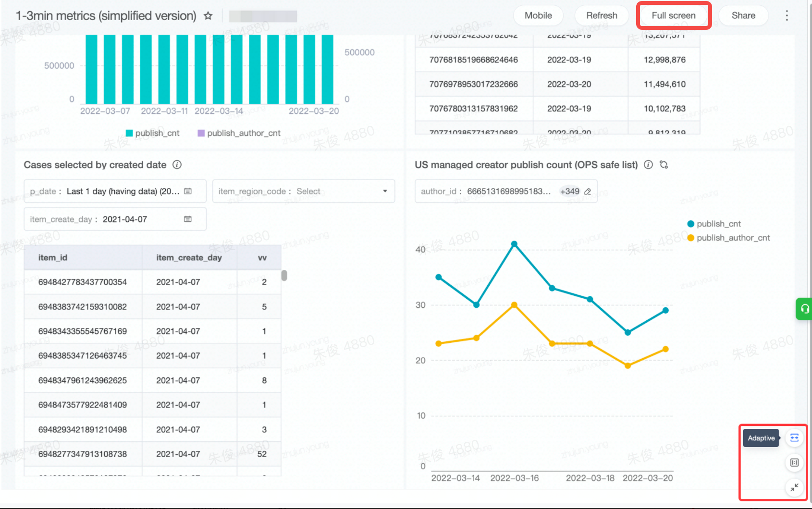Toggle publish_author_cnt legend in bar chart

(239, 133)
